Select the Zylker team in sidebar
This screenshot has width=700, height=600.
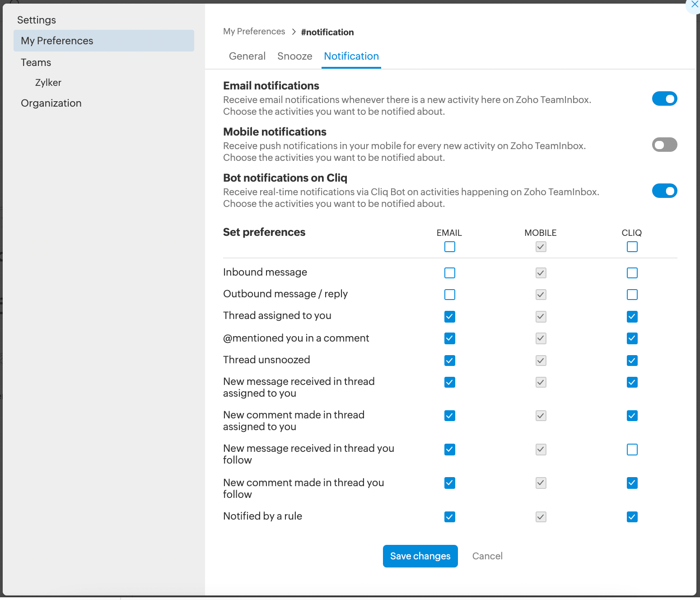pos(48,83)
